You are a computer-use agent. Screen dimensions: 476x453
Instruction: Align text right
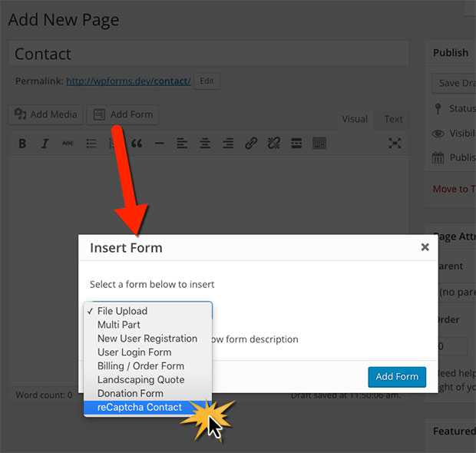228,144
